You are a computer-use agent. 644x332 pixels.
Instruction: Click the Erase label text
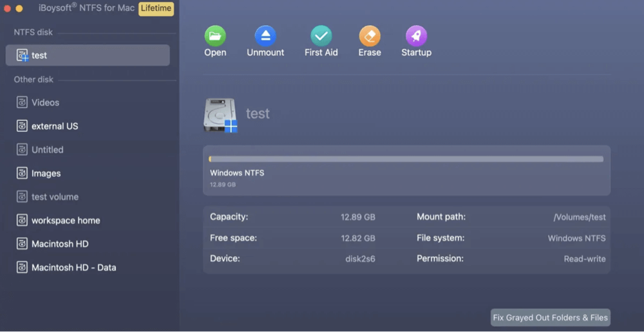(370, 53)
